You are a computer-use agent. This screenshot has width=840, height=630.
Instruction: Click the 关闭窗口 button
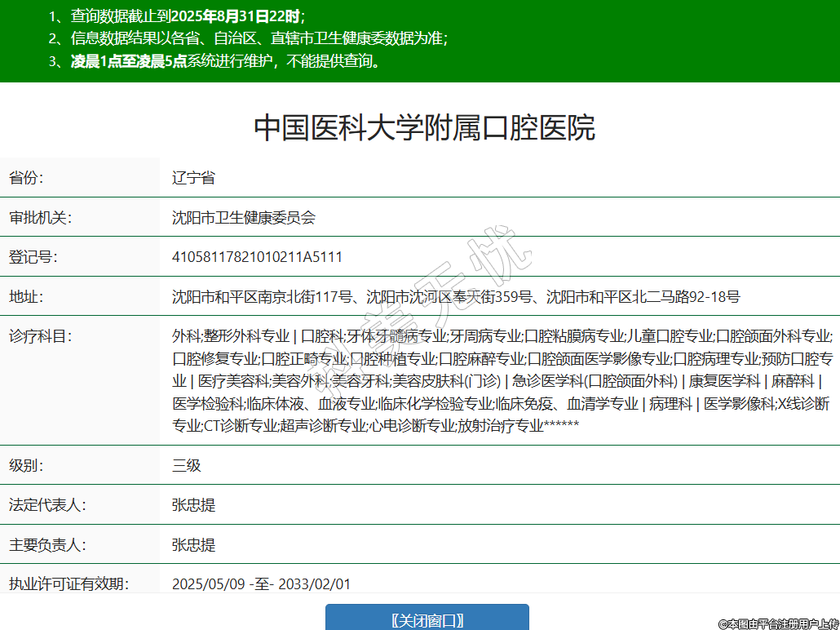pos(427,619)
